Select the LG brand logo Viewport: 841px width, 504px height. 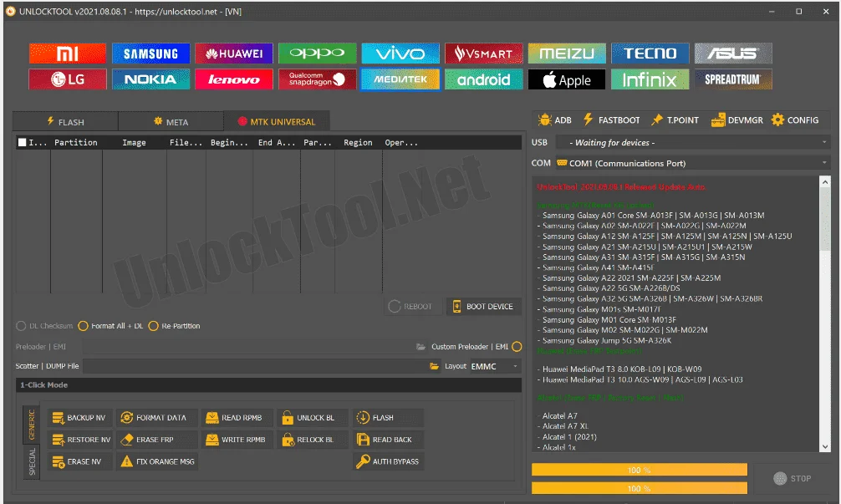(68, 79)
